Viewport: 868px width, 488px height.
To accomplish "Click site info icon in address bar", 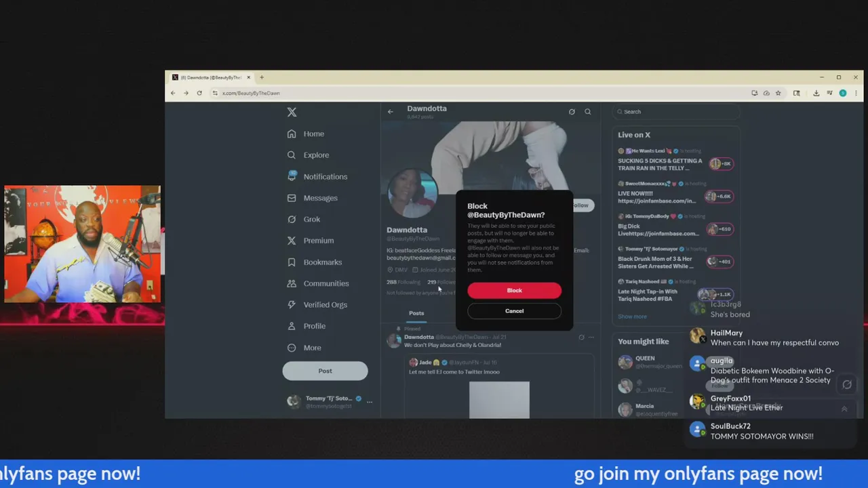I will [215, 93].
